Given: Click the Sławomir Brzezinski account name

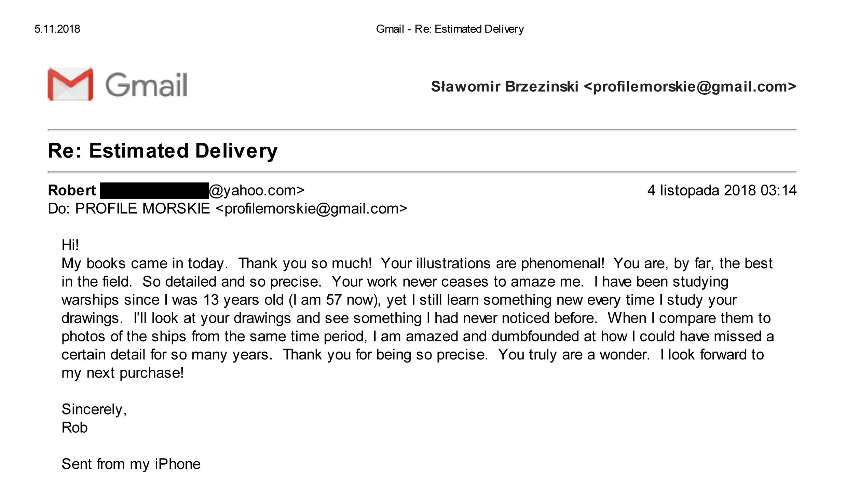Looking at the screenshot, I should pyautogui.click(x=505, y=86).
